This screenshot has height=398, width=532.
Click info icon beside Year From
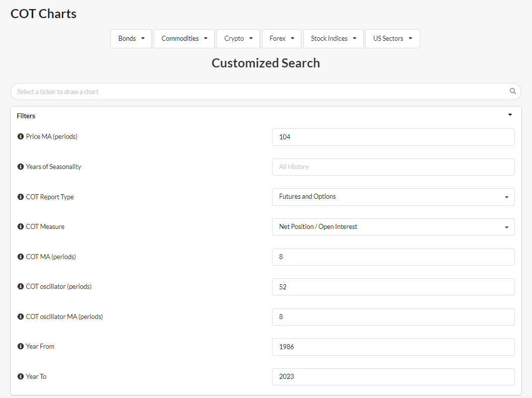[21, 347]
